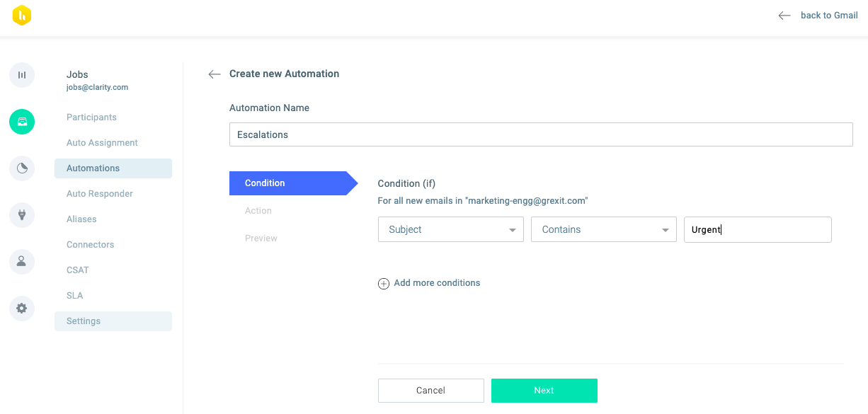
Task: Open the gear settings sidebar icon
Action: click(22, 309)
